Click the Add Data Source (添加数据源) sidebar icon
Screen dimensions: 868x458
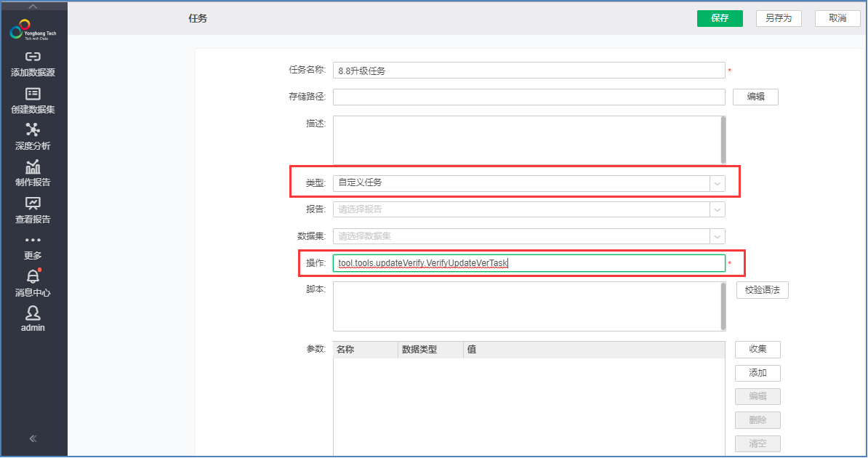33,57
